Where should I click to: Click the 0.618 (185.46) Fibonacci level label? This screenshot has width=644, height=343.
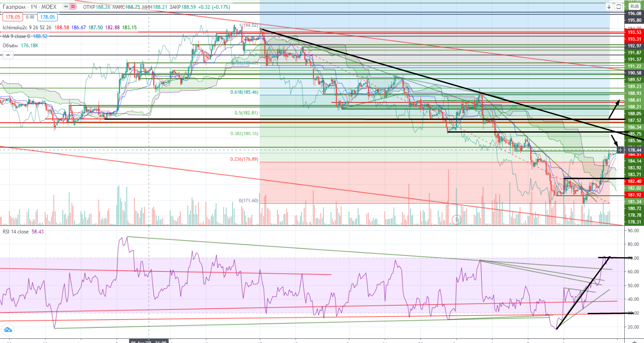[244, 92]
